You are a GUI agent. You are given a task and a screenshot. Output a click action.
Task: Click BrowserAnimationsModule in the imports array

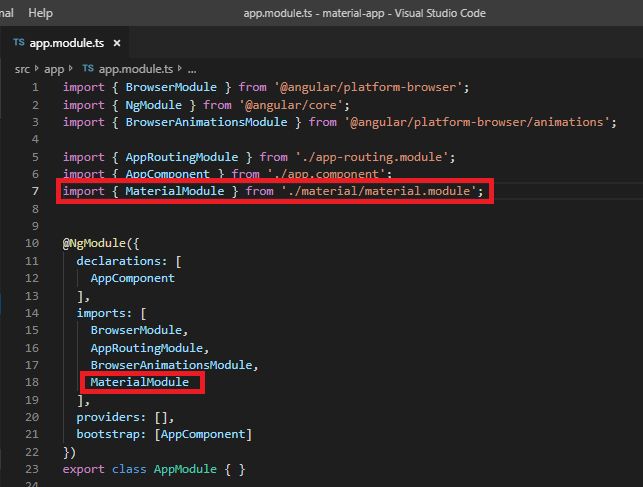click(171, 365)
